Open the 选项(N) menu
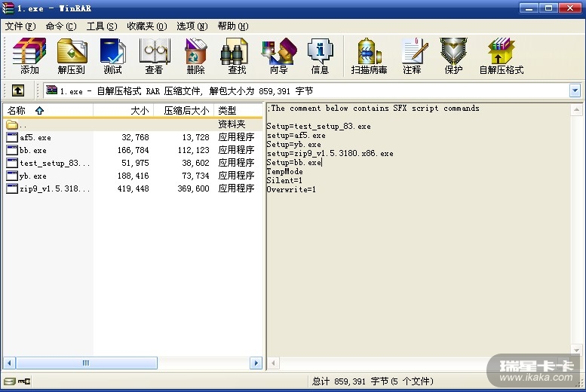Viewport: 586px width, 392px height. click(192, 26)
